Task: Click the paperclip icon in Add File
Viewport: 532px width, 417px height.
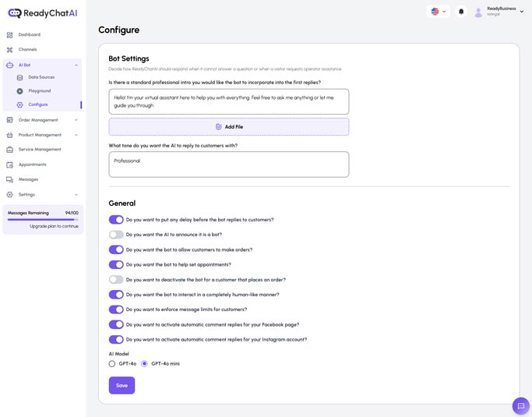Action: 219,127
